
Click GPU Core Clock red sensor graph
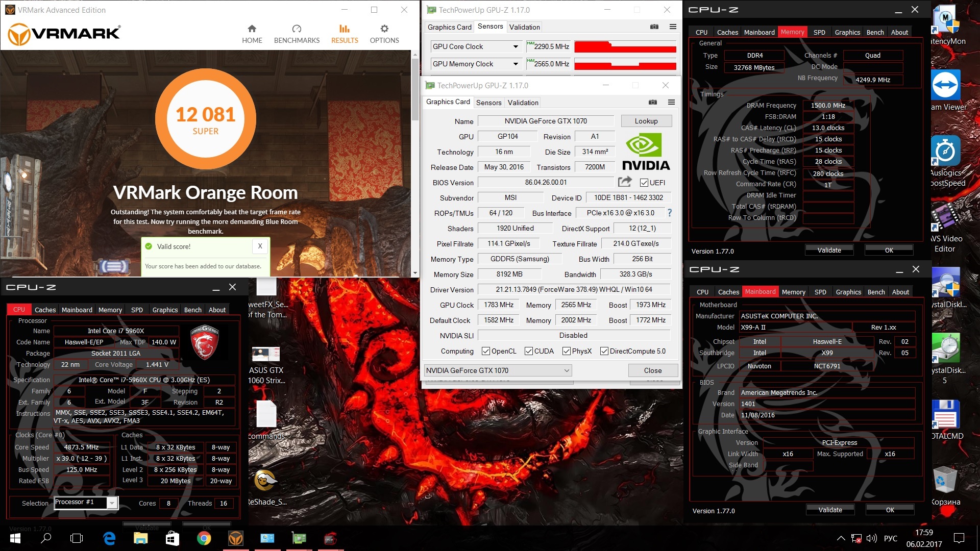[625, 47]
